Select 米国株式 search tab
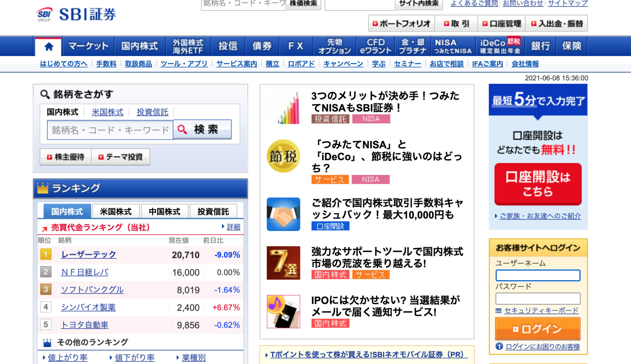The image size is (631, 364). pyautogui.click(x=108, y=112)
